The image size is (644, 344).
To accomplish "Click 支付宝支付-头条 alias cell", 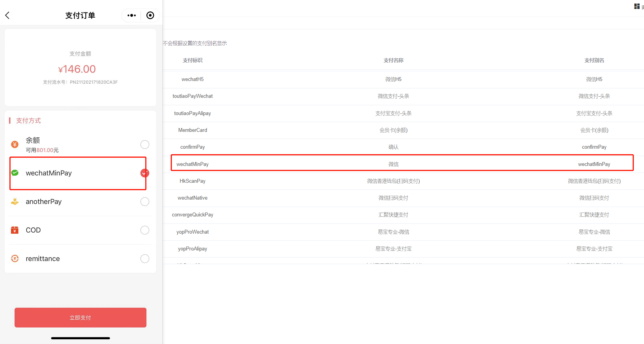I will click(594, 113).
